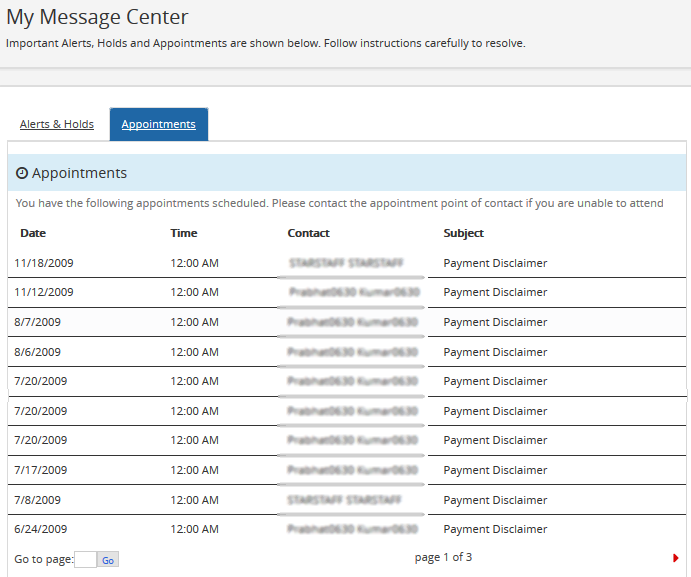Click the 'page 1 of 3' indicator
The width and height of the screenshot is (691, 577).
pos(443,557)
